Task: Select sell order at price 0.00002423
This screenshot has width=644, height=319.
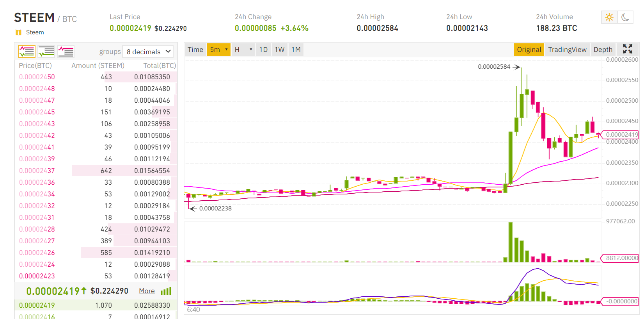Action: pyautogui.click(x=96, y=276)
